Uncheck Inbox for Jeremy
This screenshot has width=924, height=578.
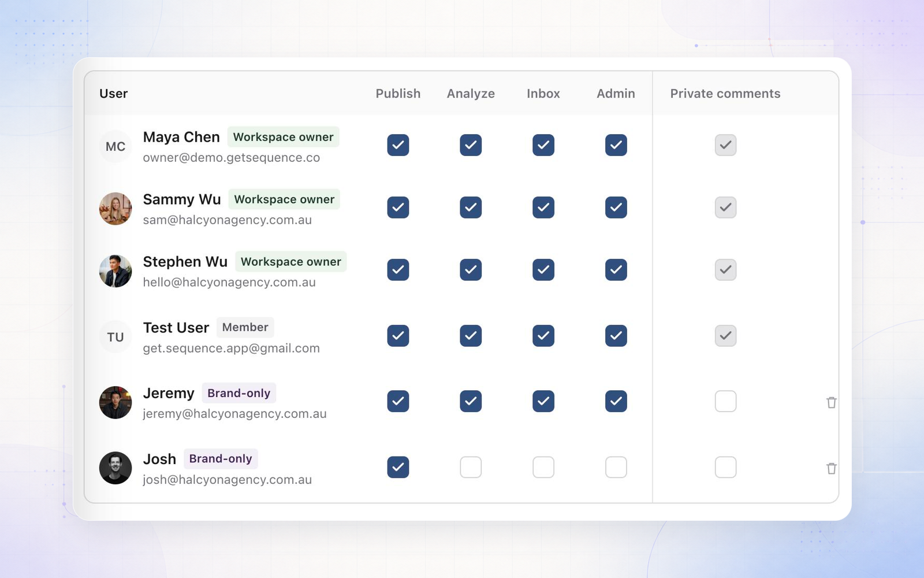[543, 401]
